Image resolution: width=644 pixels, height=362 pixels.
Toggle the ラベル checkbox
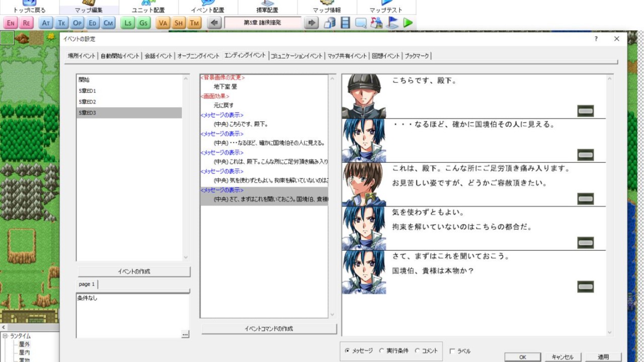[452, 351]
